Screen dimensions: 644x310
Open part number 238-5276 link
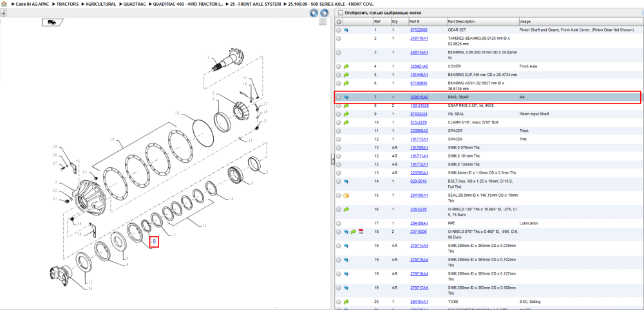click(x=418, y=209)
